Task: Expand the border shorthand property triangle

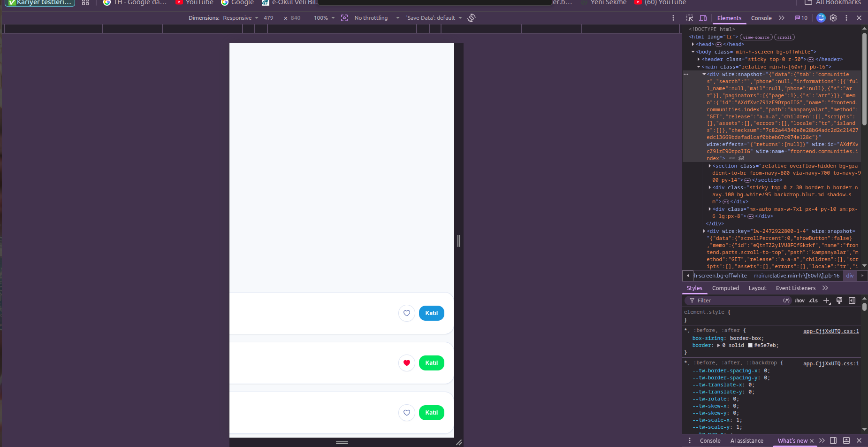Action: point(718,346)
